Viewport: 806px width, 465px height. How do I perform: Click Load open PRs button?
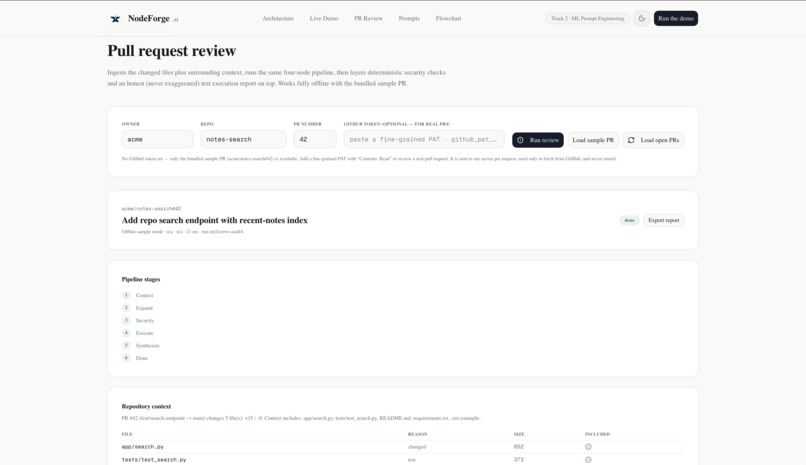(x=653, y=140)
